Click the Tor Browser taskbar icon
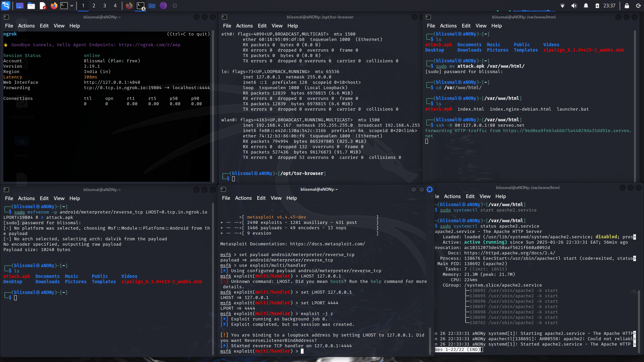Image resolution: width=644 pixels, height=362 pixels. click(x=163, y=6)
